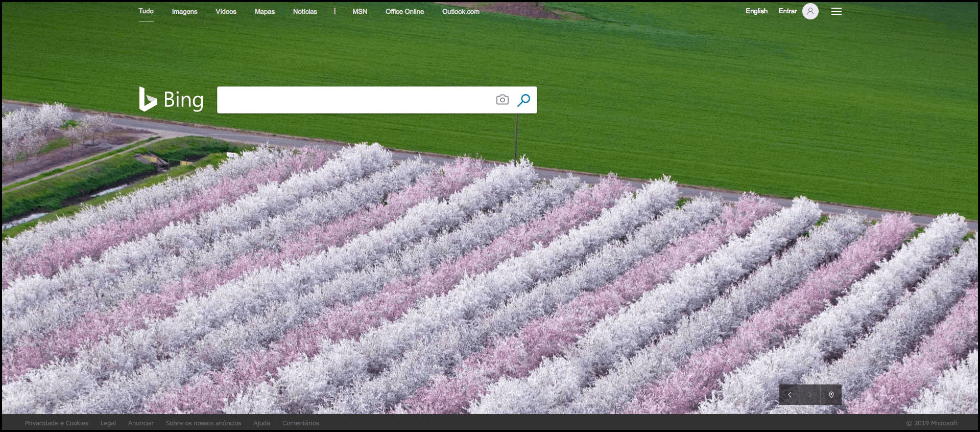The image size is (980, 432).
Task: Open Privacidade e Cookies link
Action: [57, 423]
